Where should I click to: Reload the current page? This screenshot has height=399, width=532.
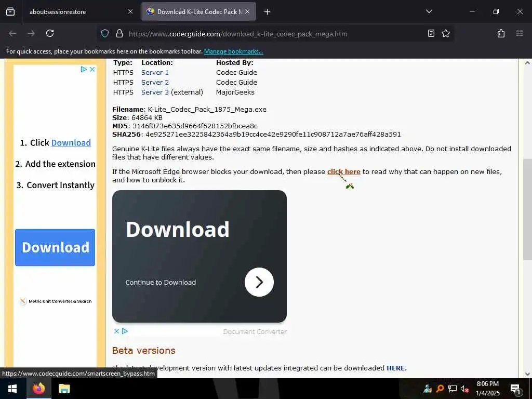pos(50,33)
